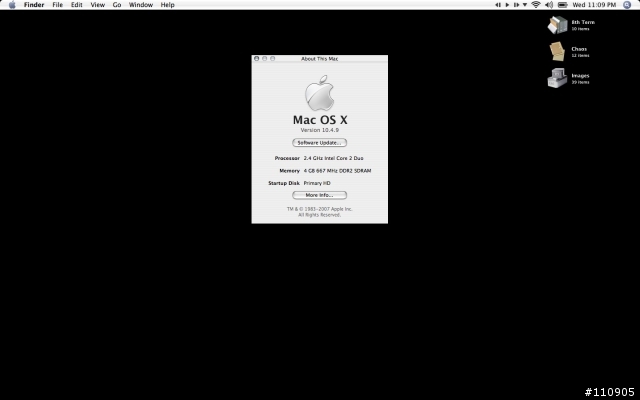
Task: Minimize the About This Mac window
Action: point(264,59)
